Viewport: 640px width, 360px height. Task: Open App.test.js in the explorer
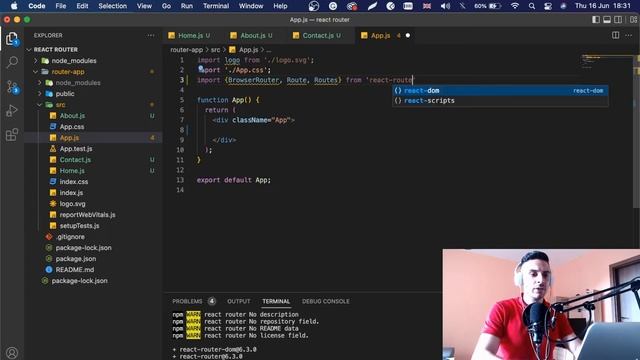[76, 149]
